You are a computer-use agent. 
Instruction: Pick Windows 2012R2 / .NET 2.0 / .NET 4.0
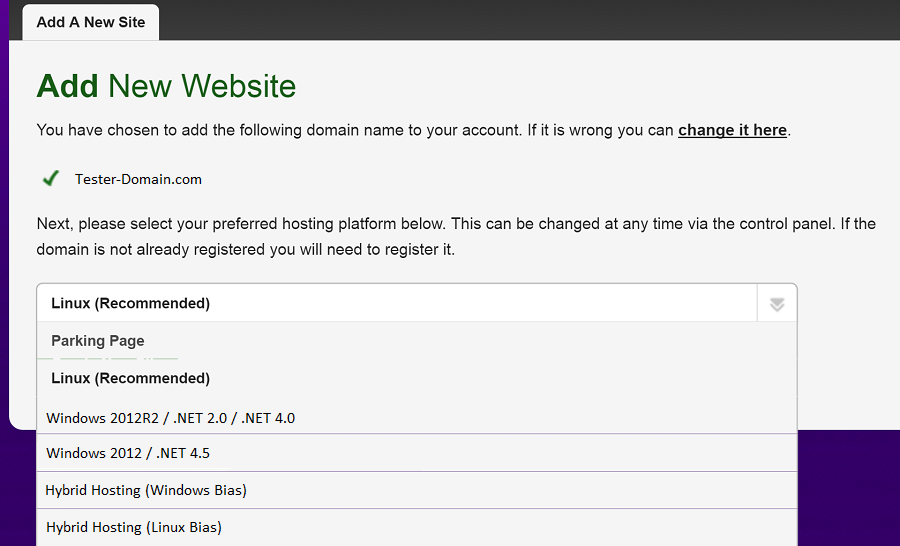point(417,417)
